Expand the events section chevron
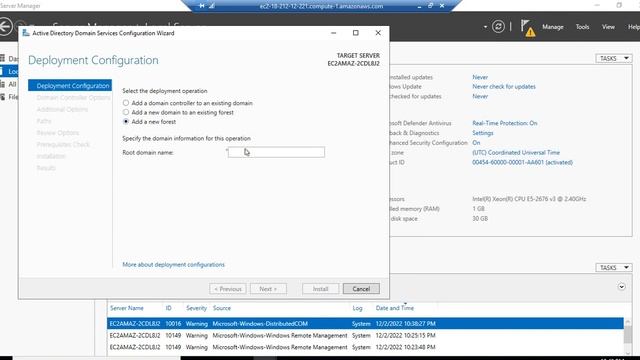 621,287
